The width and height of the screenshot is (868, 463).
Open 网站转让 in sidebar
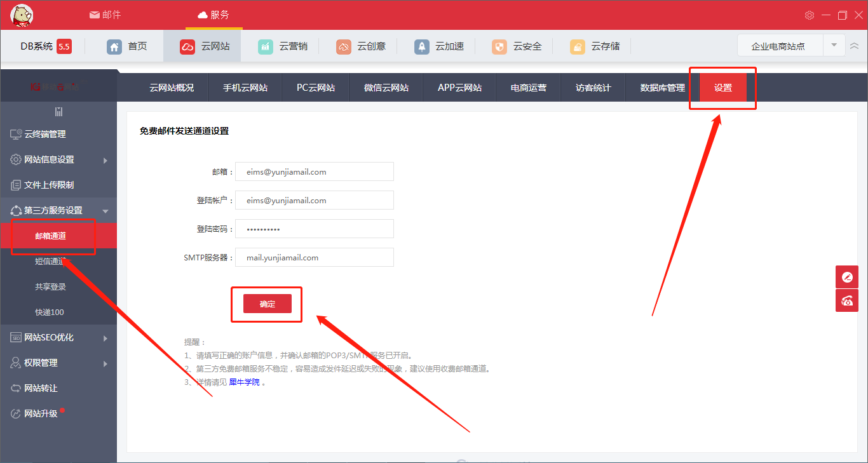pyautogui.click(x=58, y=388)
